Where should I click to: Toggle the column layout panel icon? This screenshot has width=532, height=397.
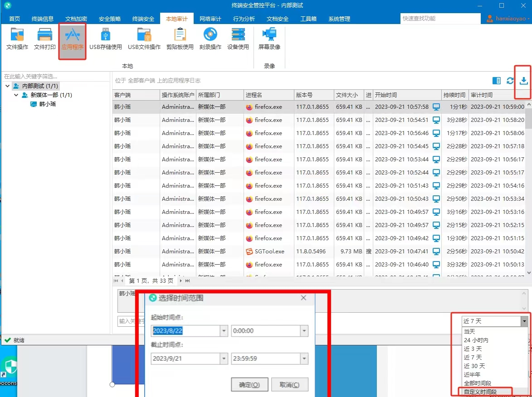tap(496, 81)
